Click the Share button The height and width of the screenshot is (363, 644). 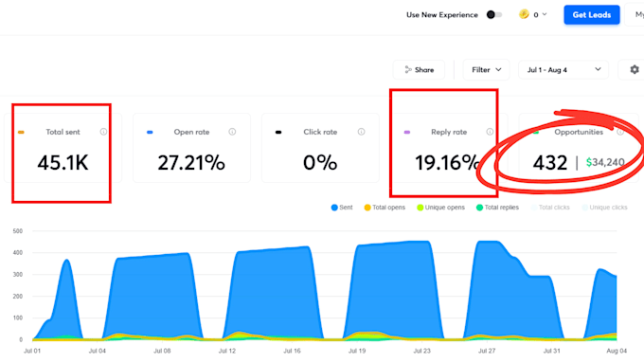pyautogui.click(x=419, y=70)
